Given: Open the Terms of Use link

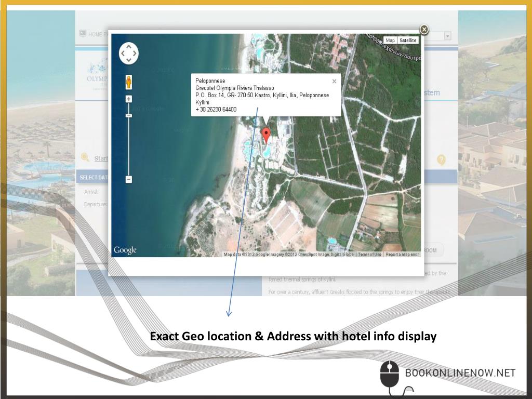Looking at the screenshot, I should (x=369, y=255).
